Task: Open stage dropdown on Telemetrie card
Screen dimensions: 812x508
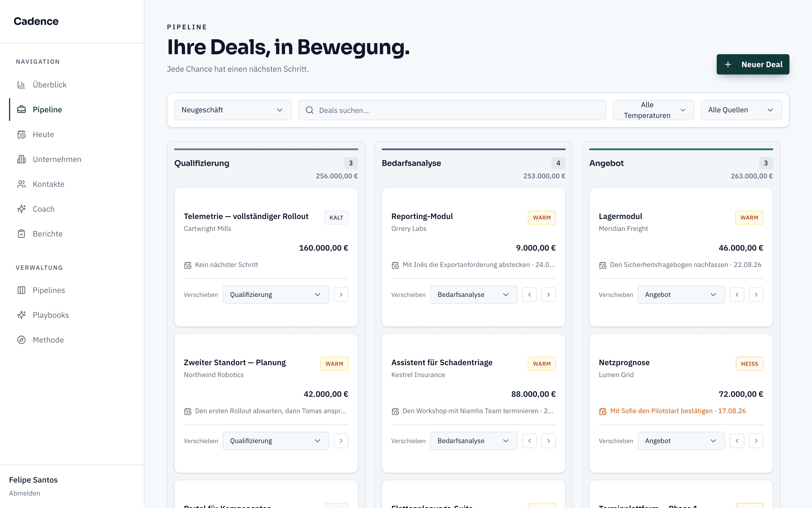Action: (x=276, y=295)
